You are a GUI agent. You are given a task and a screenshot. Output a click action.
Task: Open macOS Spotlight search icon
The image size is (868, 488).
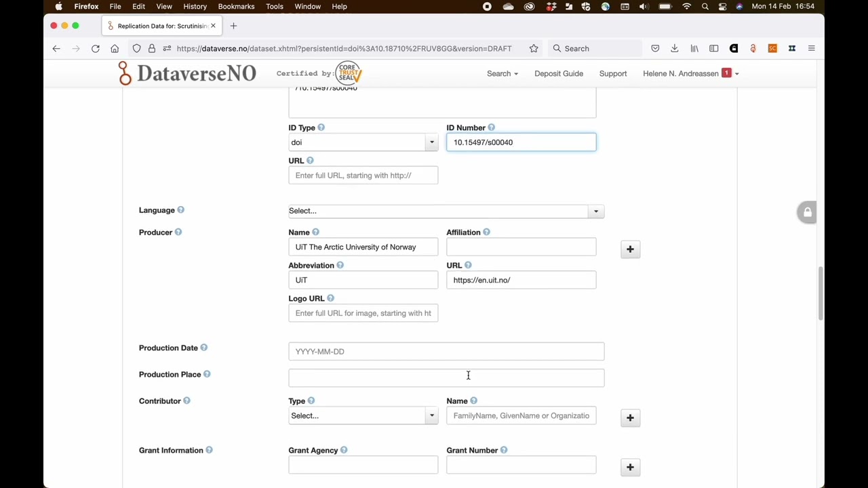(x=705, y=6)
